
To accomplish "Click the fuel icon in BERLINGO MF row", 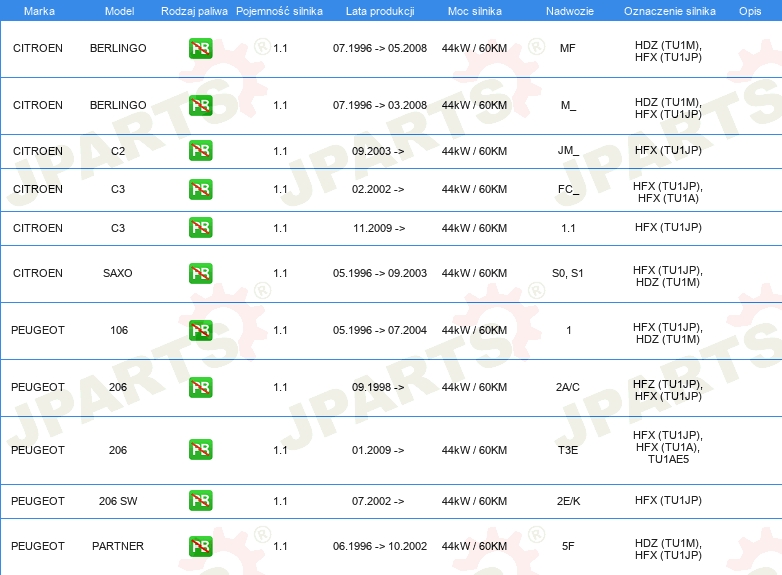I will (x=200, y=48).
